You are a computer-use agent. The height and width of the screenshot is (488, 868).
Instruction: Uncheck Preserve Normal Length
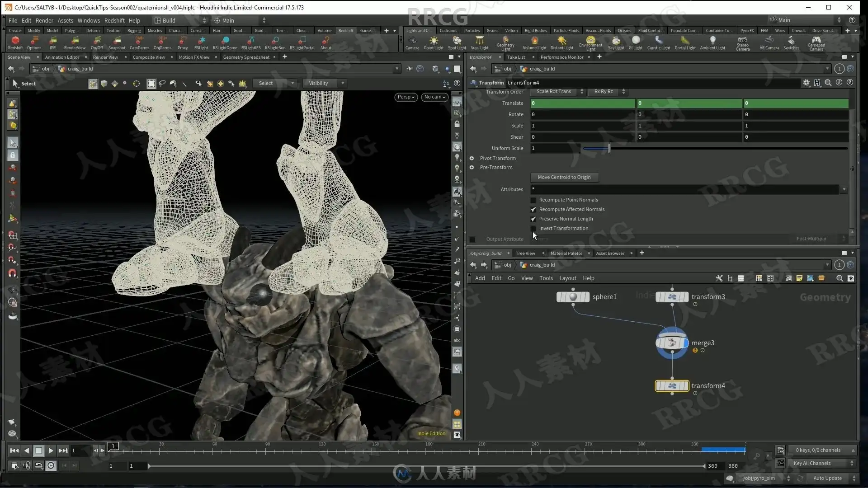(533, 219)
